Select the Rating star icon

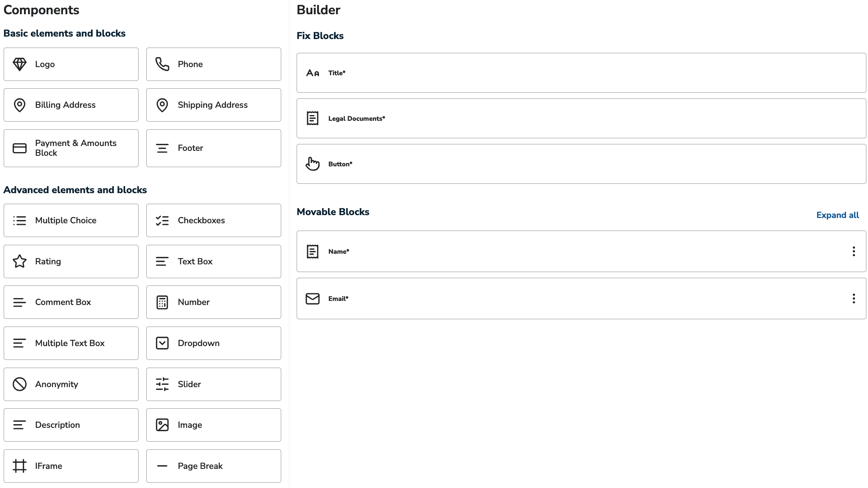(20, 261)
